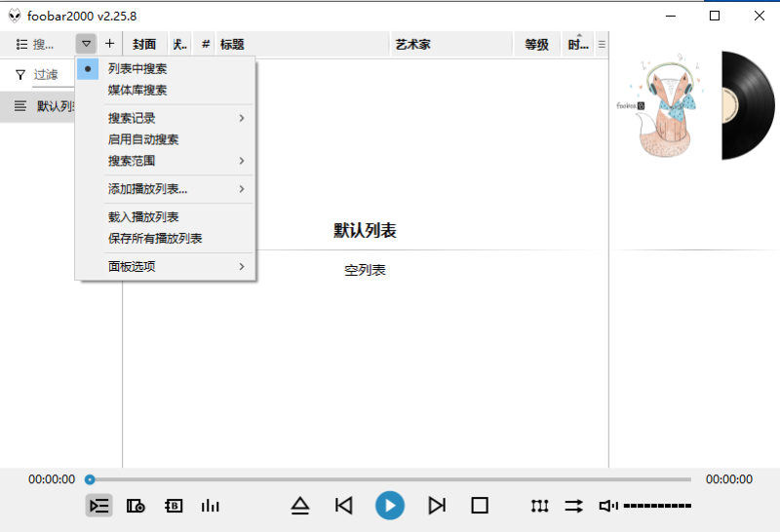Expand the 搜索范围 submenu

[166, 161]
